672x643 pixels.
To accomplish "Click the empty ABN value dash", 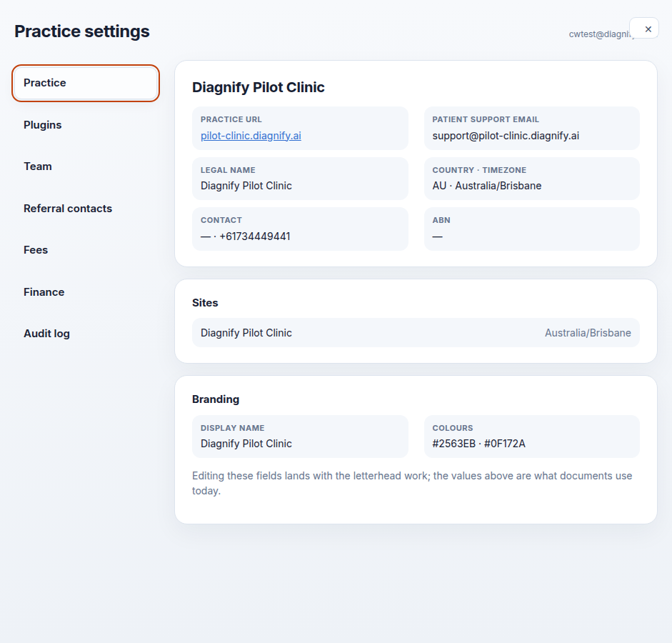I will pos(437,236).
